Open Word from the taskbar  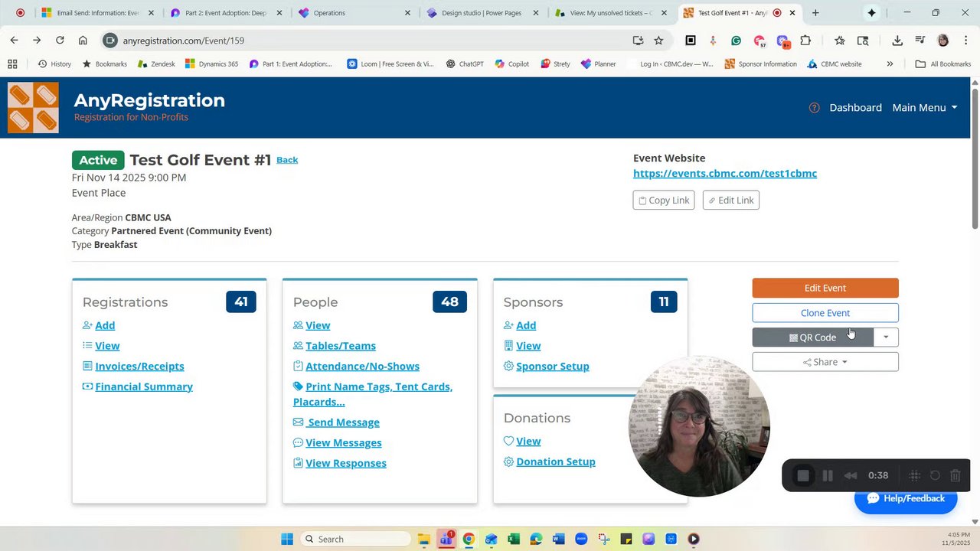coord(559,539)
